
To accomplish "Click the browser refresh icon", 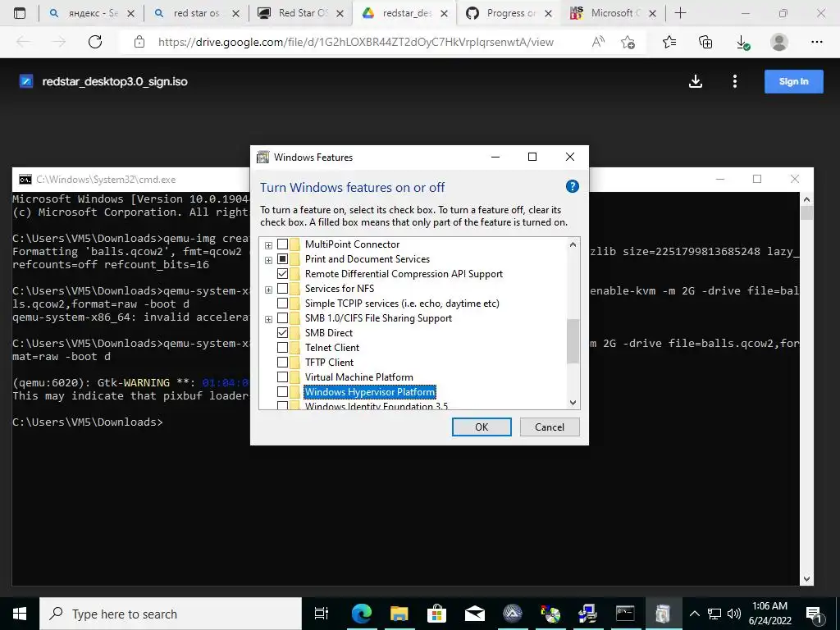I will (95, 42).
